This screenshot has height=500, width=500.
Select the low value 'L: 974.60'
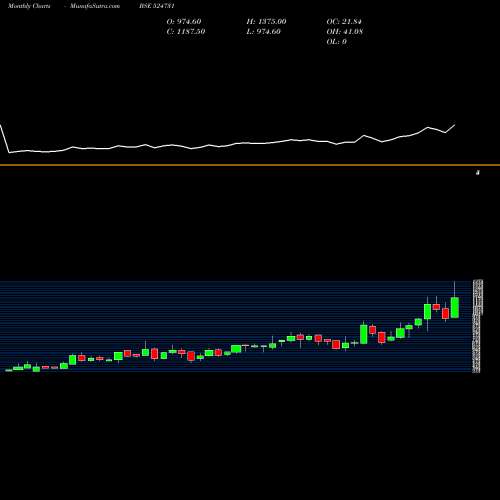pyautogui.click(x=264, y=31)
